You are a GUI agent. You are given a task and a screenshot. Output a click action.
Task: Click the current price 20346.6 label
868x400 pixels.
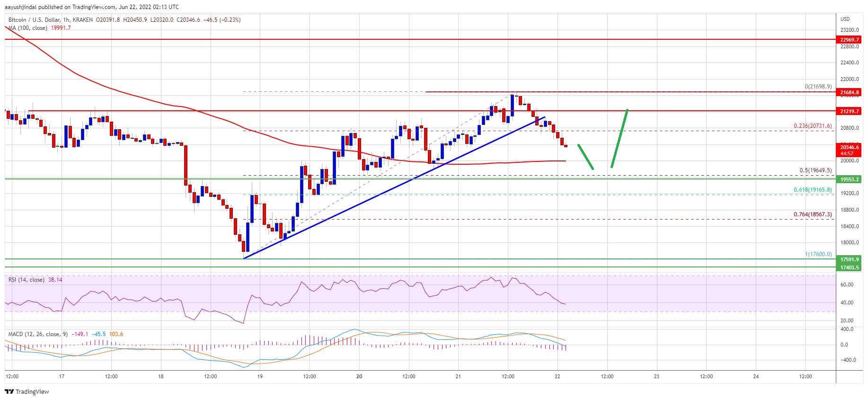850,147
